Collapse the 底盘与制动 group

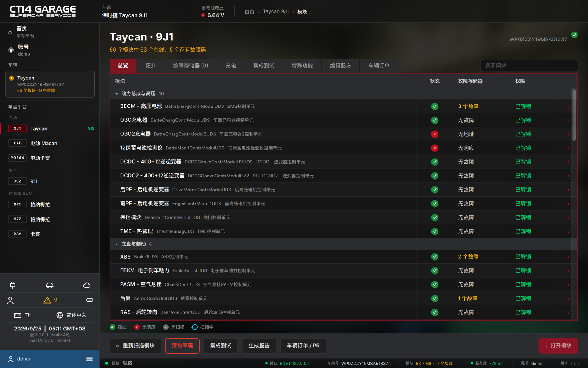(116, 244)
